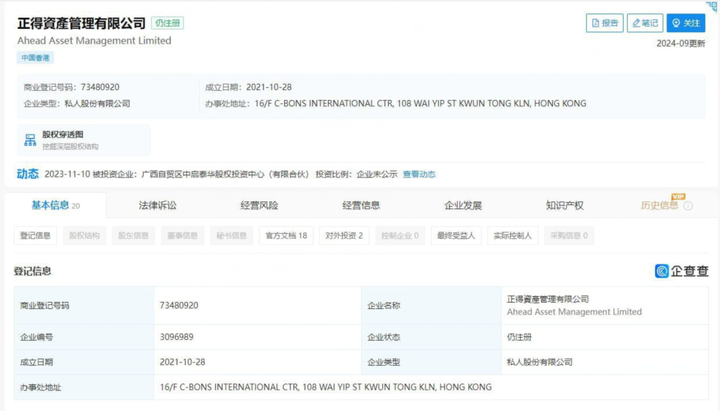
Task: Click Ahead Asset Management Limited in table
Action: [x=574, y=312]
